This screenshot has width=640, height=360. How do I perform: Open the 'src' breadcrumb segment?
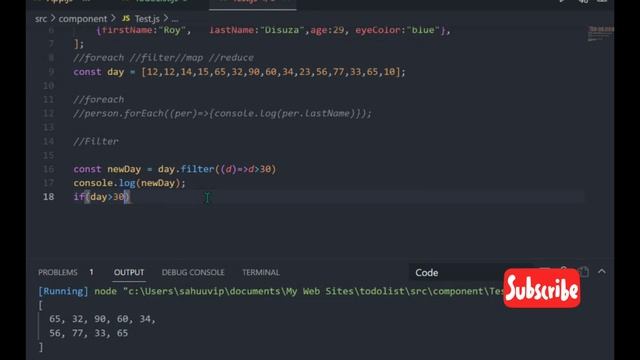[41, 19]
